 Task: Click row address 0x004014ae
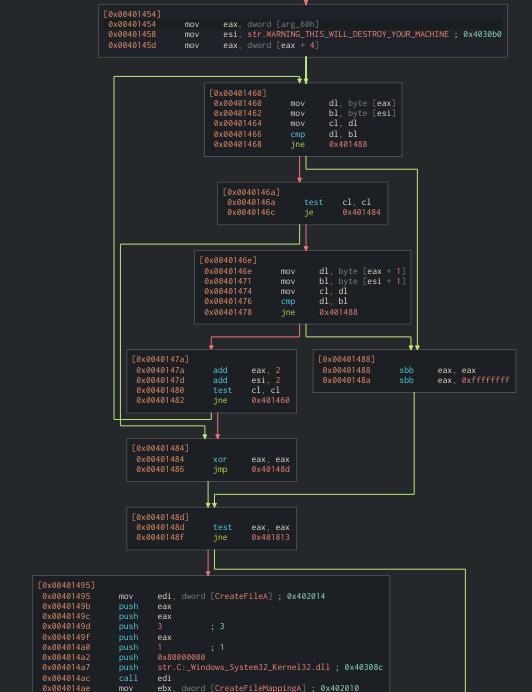[x=66, y=688]
